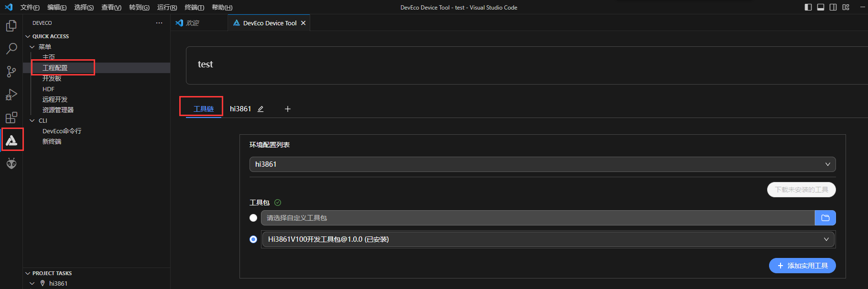
Task: Toggle secondary sidebar layout icon
Action: pos(833,7)
